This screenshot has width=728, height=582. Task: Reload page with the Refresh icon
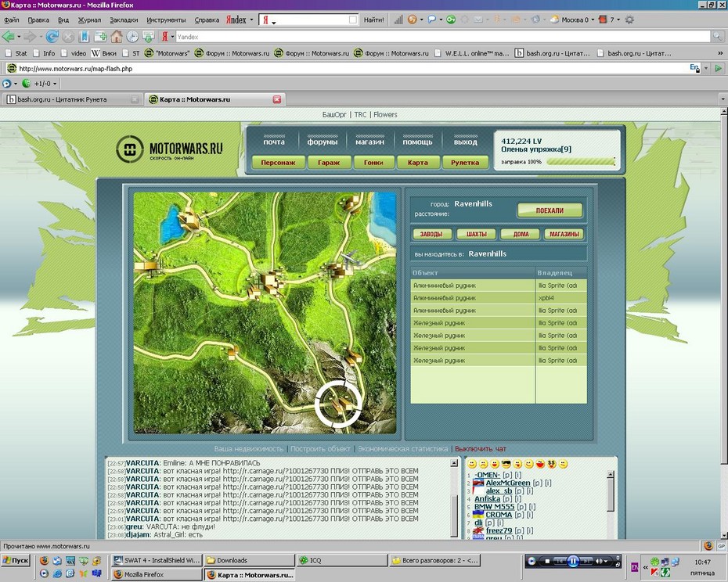click(x=52, y=36)
